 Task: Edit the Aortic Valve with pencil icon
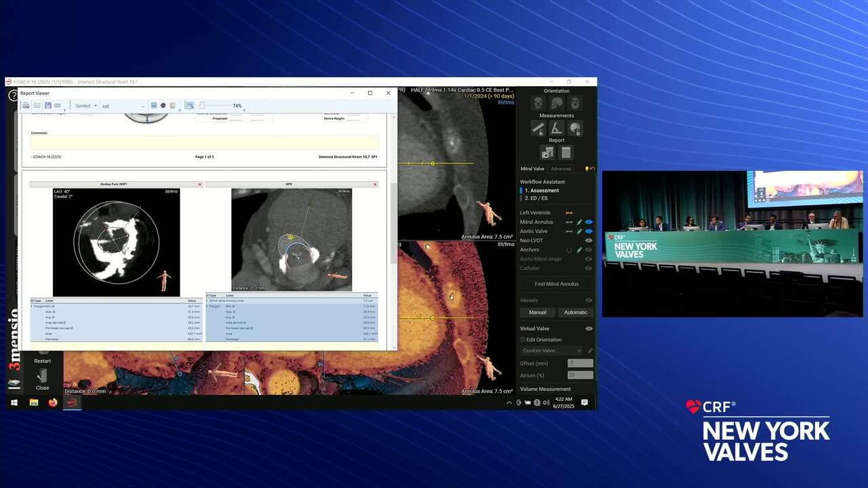[x=579, y=231]
